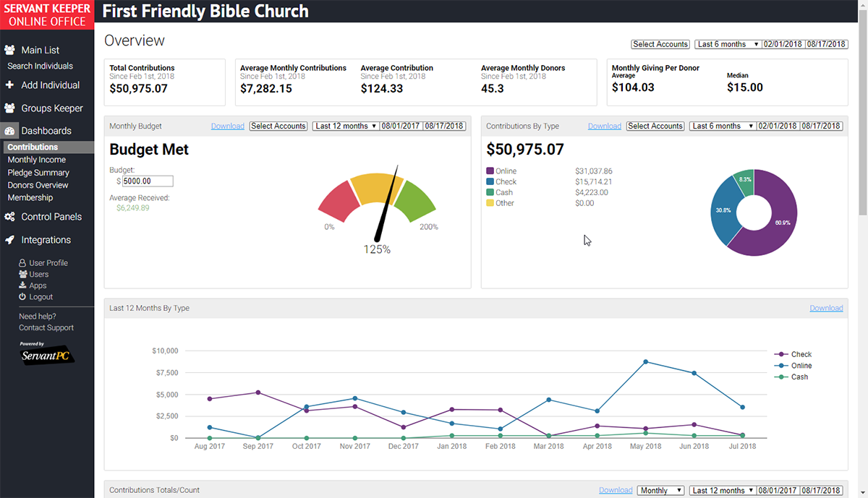868x498 pixels.
Task: Click the Budget amount input field
Action: [x=148, y=181]
